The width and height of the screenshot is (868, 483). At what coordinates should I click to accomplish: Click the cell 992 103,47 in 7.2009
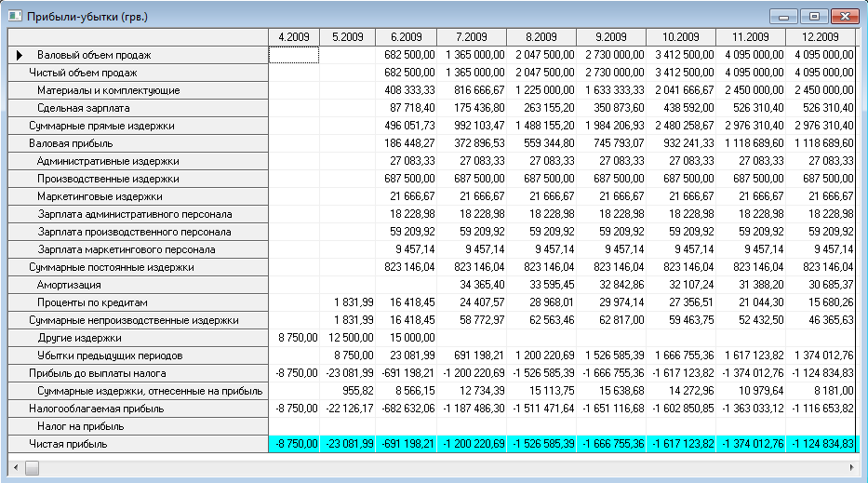coord(472,126)
